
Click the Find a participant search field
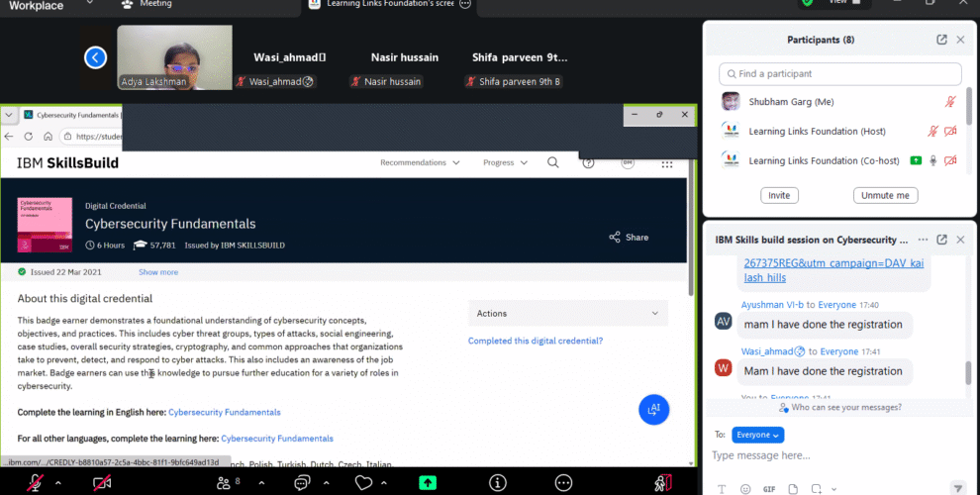pos(839,74)
